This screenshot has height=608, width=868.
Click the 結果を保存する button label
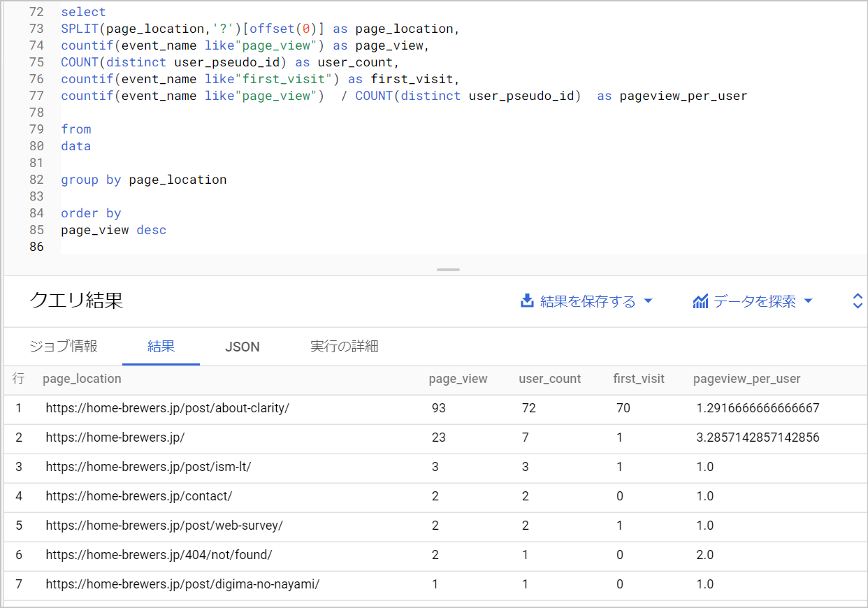point(588,301)
